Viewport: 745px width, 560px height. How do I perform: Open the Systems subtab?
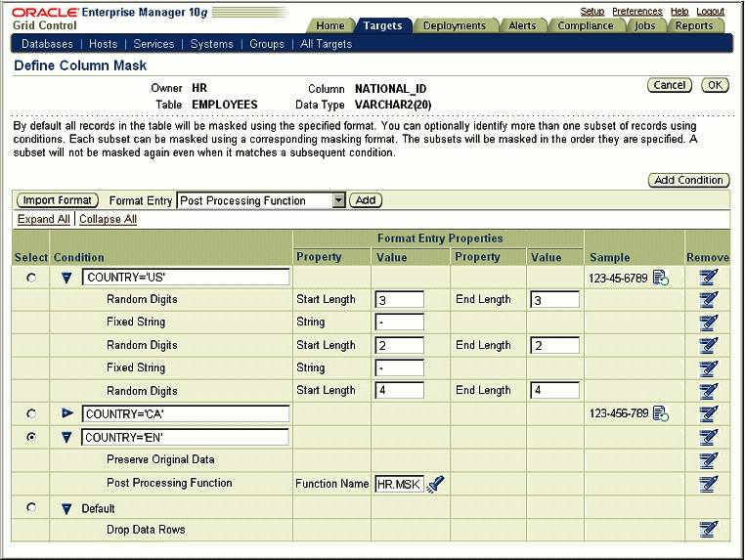(212, 44)
